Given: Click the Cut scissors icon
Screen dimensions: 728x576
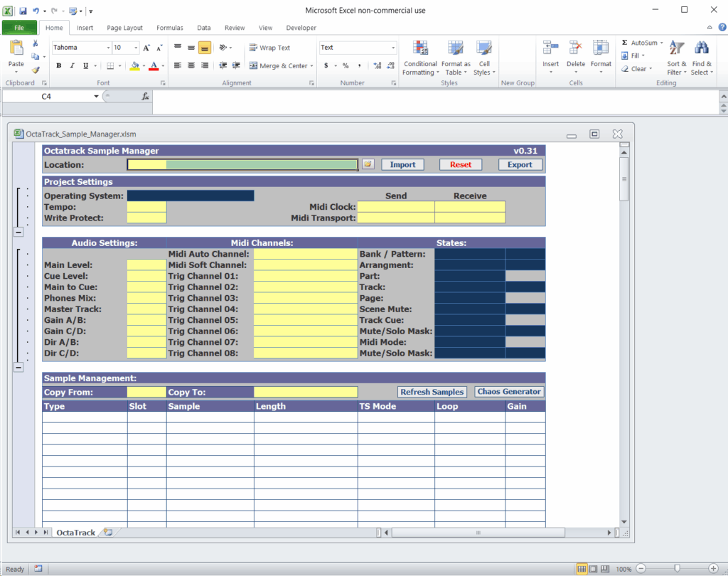Looking at the screenshot, I should (x=36, y=44).
